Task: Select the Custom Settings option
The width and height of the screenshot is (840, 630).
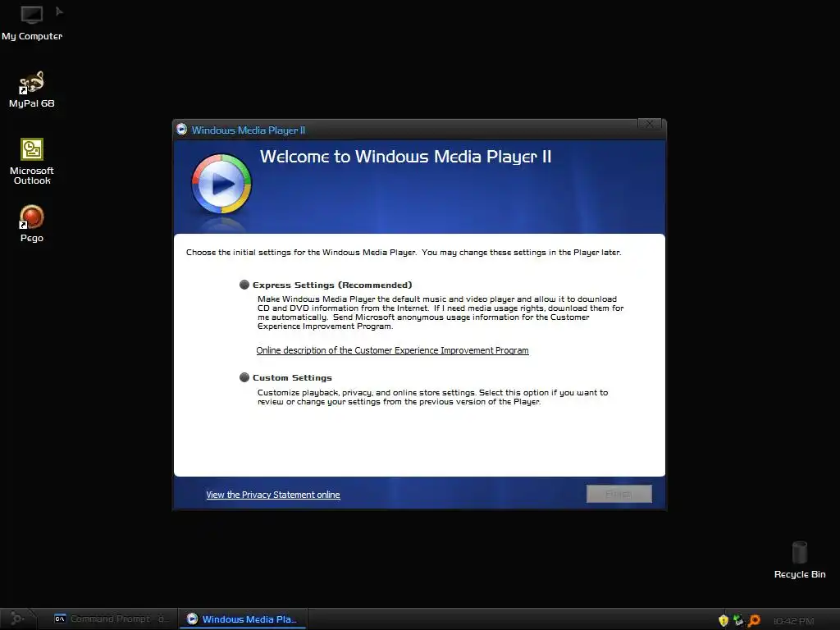Action: [285, 377]
